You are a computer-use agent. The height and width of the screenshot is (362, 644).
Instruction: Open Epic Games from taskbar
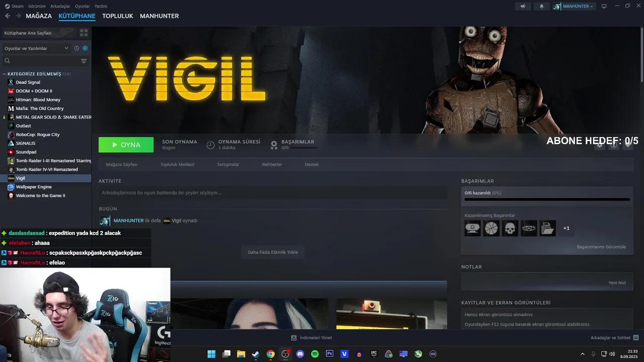pyautogui.click(x=374, y=354)
